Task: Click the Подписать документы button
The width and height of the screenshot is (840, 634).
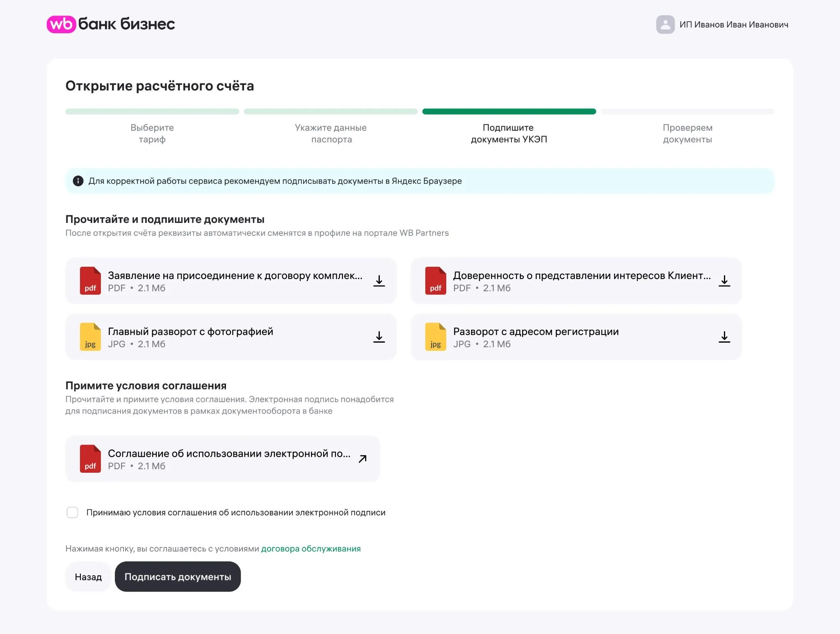Action: [178, 577]
